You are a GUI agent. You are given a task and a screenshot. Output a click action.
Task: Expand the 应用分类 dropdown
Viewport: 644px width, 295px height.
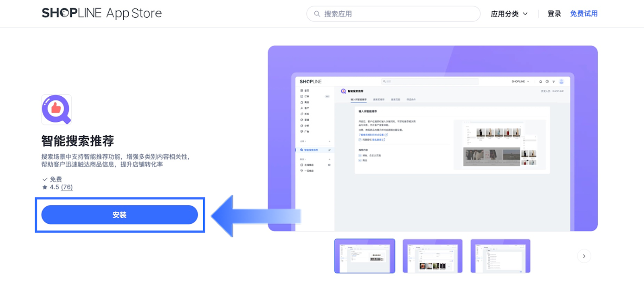point(509,14)
